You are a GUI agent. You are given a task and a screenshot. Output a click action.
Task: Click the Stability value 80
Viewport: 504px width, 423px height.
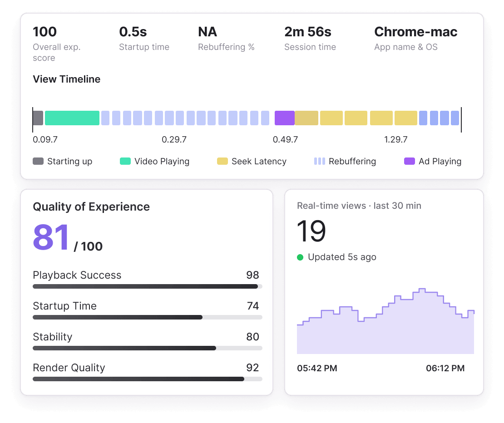252,337
